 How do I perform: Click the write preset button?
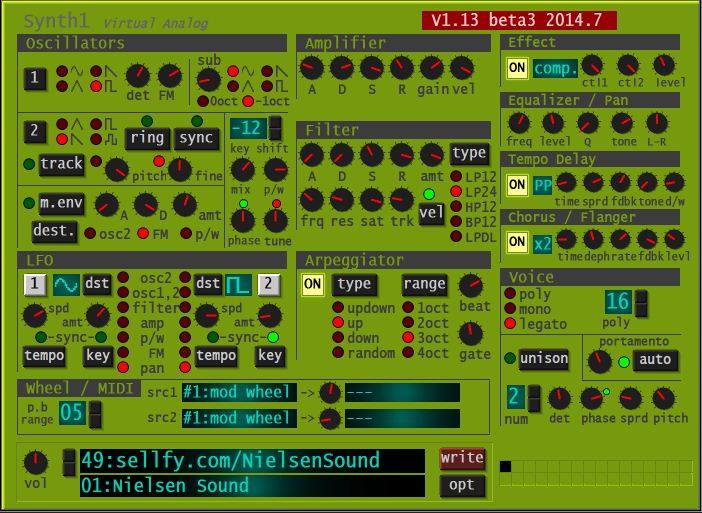point(462,458)
